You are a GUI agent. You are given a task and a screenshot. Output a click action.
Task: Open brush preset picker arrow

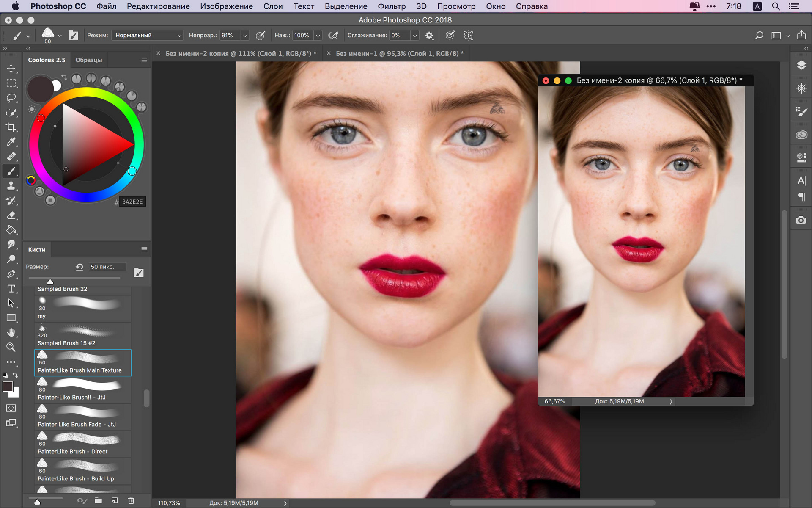60,36
